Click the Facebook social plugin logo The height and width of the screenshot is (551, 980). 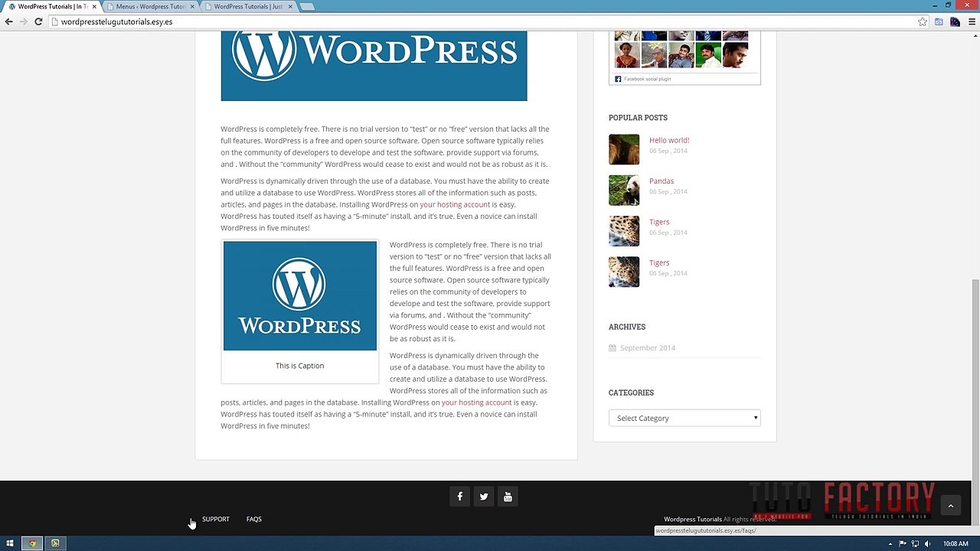[x=618, y=79]
